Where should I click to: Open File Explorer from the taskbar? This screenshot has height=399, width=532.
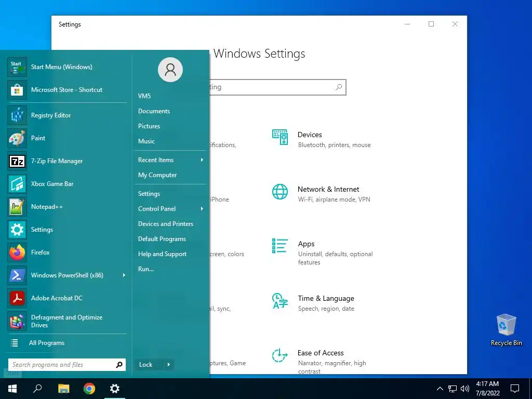tap(63, 389)
